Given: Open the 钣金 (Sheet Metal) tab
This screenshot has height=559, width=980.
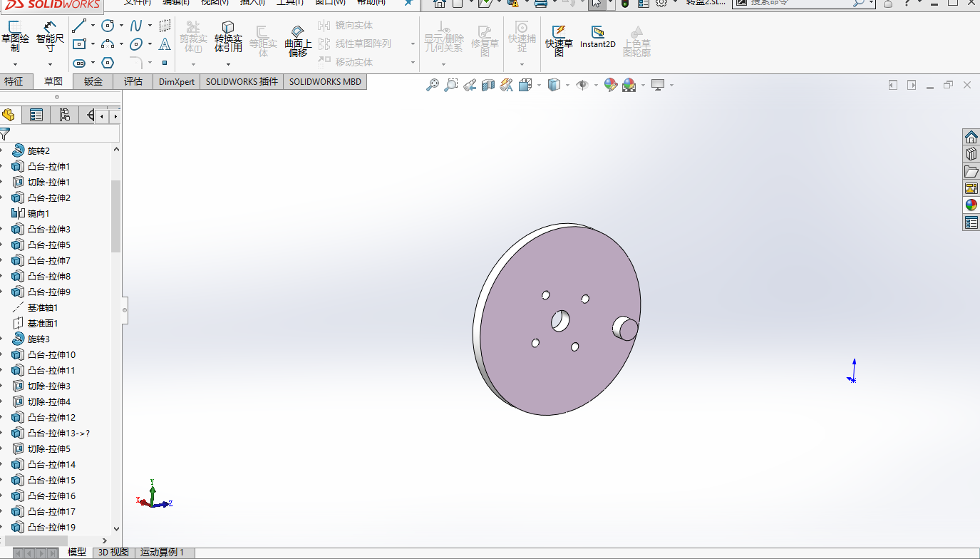Looking at the screenshot, I should point(93,81).
